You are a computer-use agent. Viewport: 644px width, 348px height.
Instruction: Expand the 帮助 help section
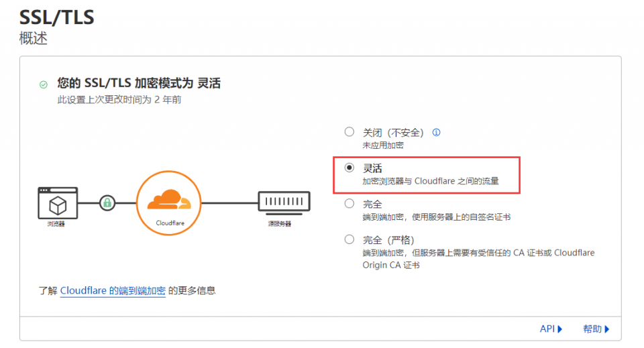(x=596, y=329)
